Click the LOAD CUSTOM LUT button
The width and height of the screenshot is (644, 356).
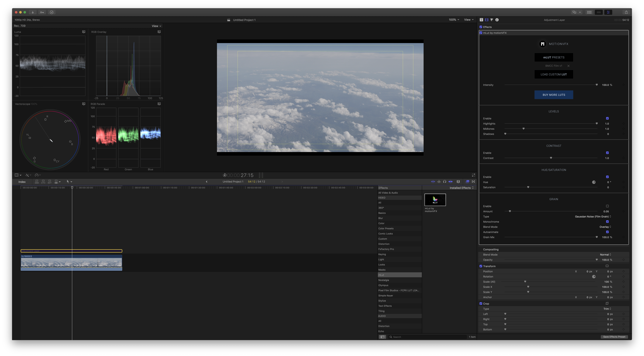pyautogui.click(x=553, y=74)
